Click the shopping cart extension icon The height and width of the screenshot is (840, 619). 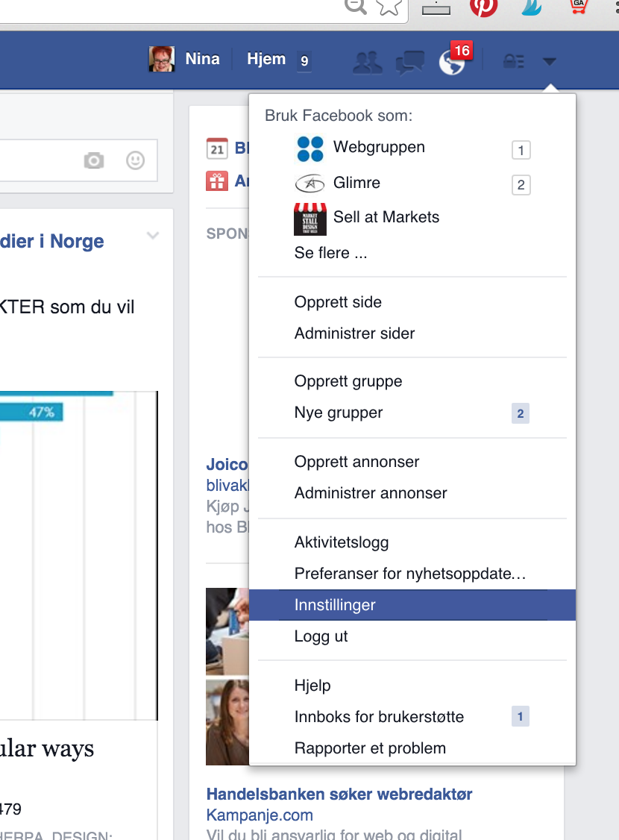[x=578, y=5]
